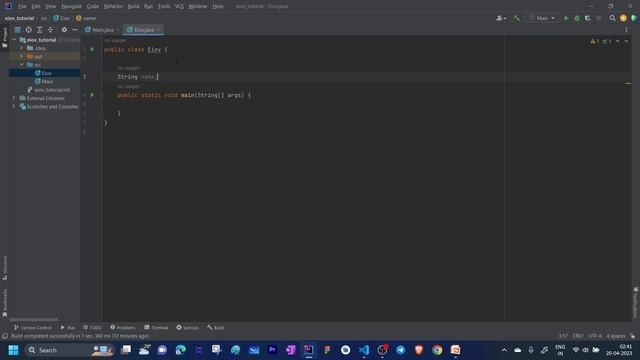Select Eiov class in project tree
The height and width of the screenshot is (360, 640).
(x=44, y=73)
